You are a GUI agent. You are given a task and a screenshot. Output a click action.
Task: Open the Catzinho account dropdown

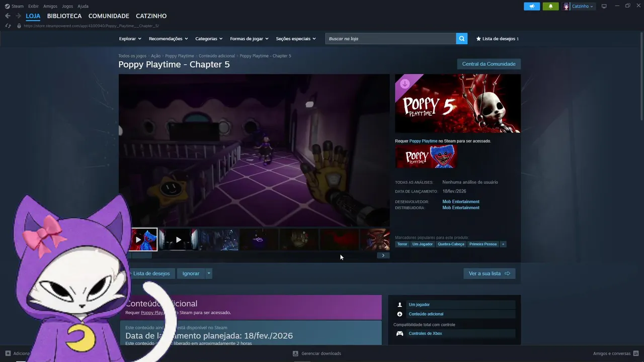[x=583, y=7]
